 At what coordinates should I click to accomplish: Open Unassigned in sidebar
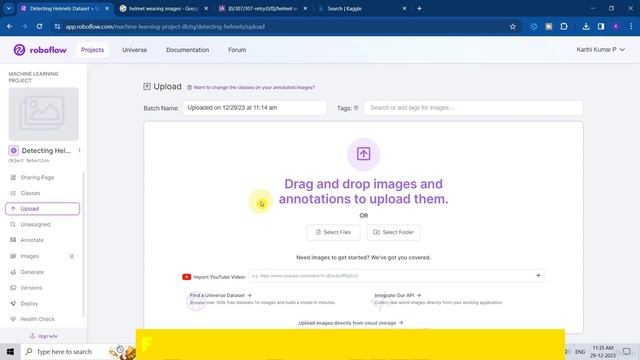tap(35, 224)
